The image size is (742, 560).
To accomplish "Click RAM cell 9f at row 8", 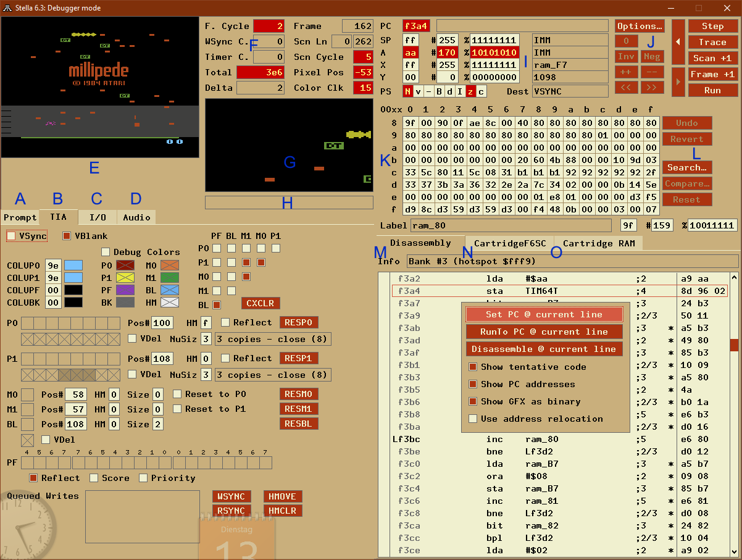I will coord(411,122).
